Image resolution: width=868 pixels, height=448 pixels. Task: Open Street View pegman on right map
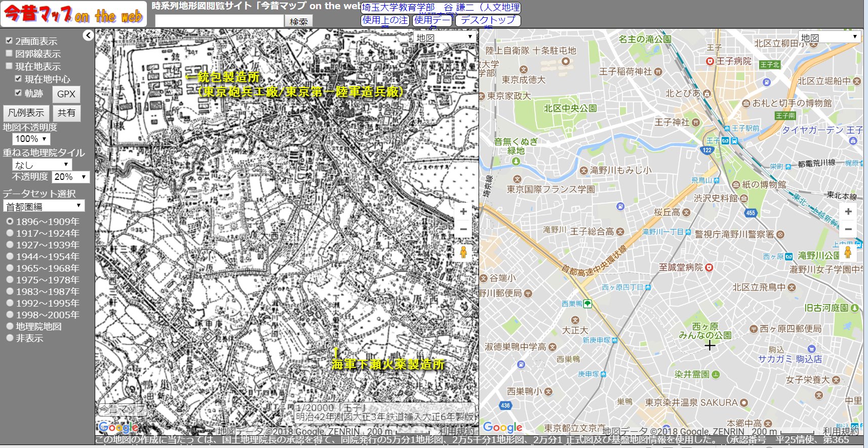coord(848,252)
